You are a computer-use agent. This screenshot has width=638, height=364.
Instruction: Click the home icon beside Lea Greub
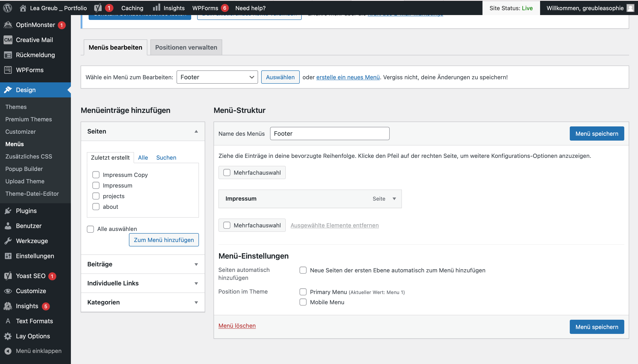(23, 8)
